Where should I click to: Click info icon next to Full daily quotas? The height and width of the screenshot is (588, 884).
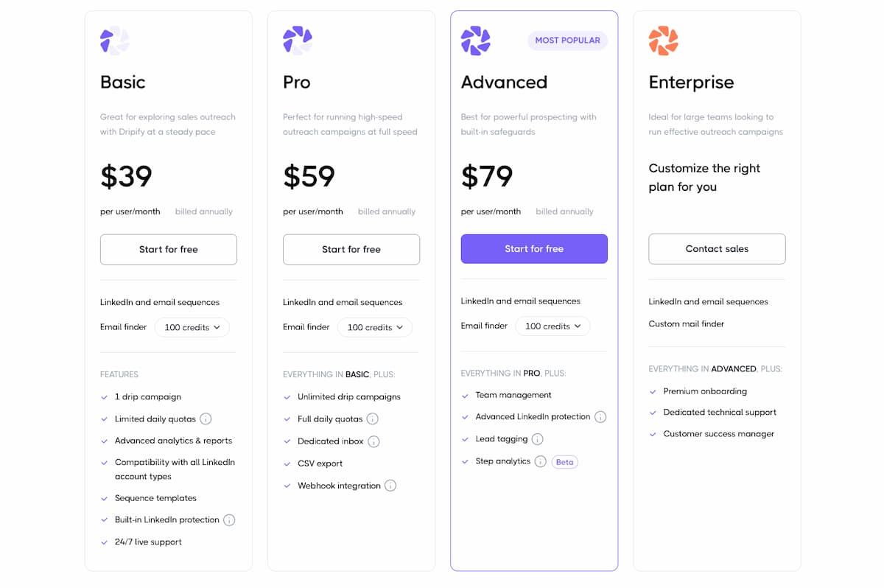(373, 419)
